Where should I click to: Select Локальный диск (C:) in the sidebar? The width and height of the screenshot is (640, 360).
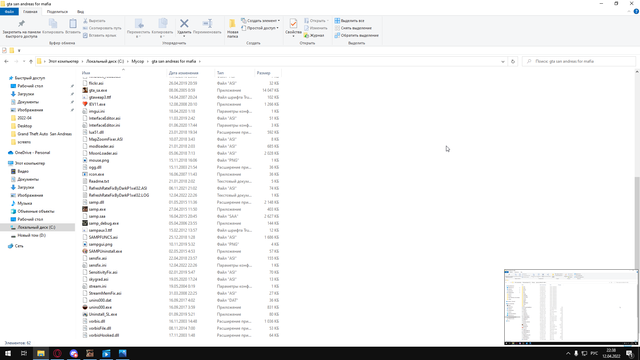pyautogui.click(x=36, y=227)
